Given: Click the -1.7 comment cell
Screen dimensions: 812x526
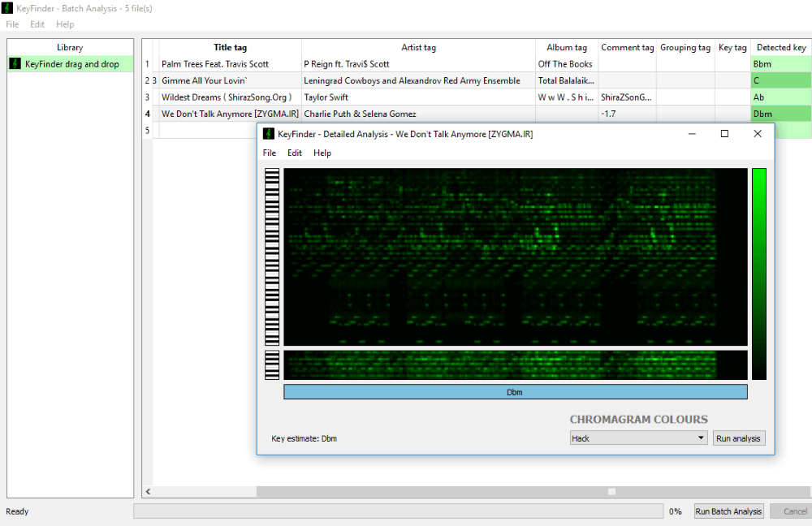Looking at the screenshot, I should 627,114.
